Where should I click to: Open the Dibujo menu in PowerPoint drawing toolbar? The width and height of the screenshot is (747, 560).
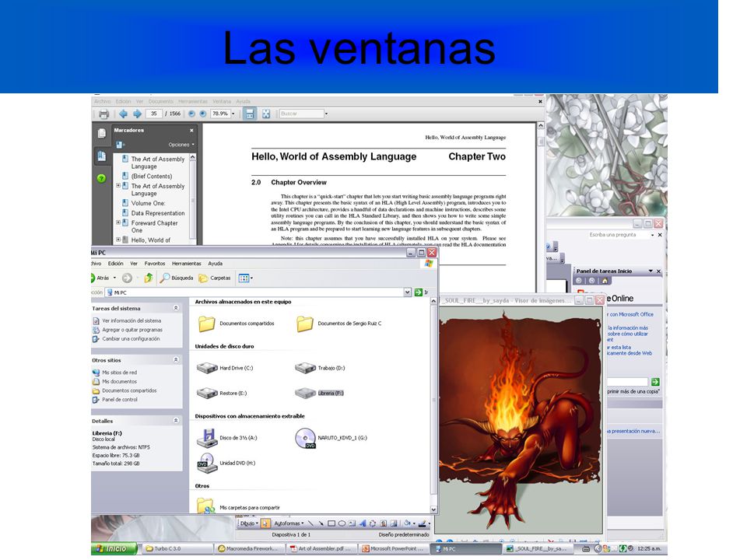point(249,523)
